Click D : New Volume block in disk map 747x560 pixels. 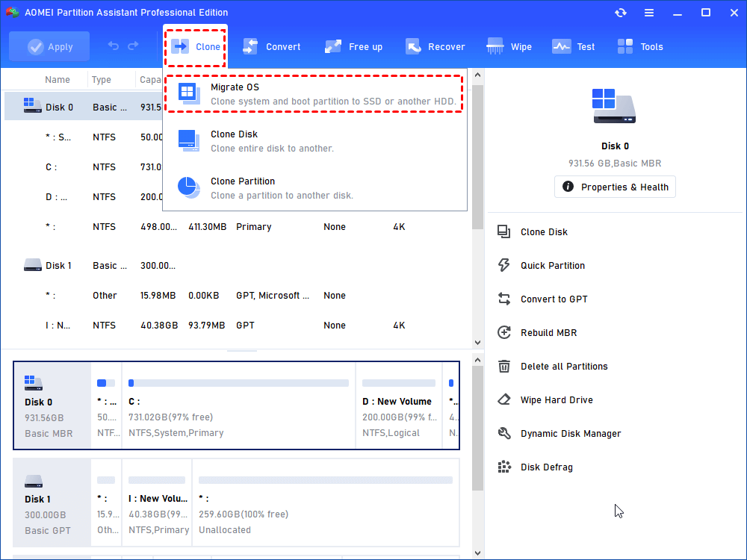(399, 405)
